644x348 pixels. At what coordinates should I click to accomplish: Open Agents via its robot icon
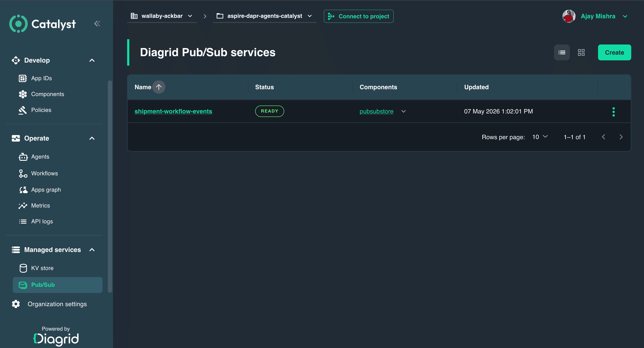pyautogui.click(x=23, y=157)
